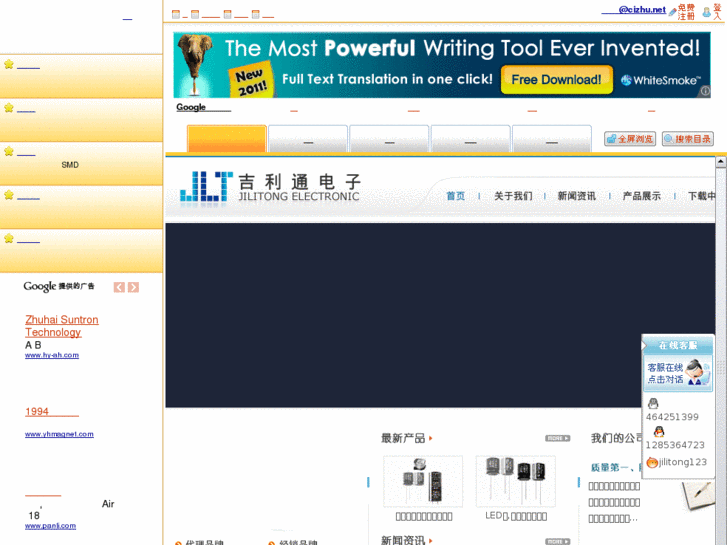The image size is (727, 545).
Task: Click the previous ad arrow in Google ads
Action: click(119, 287)
